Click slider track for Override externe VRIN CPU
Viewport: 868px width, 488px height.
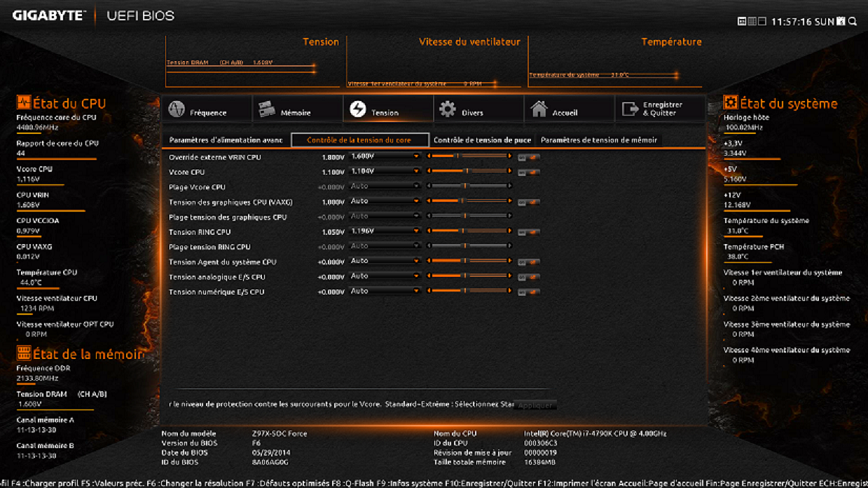coord(469,157)
